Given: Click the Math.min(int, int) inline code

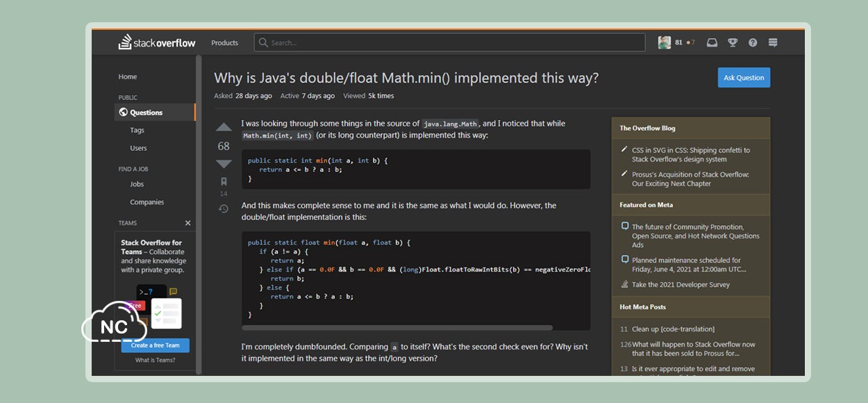Looking at the screenshot, I should [278, 135].
